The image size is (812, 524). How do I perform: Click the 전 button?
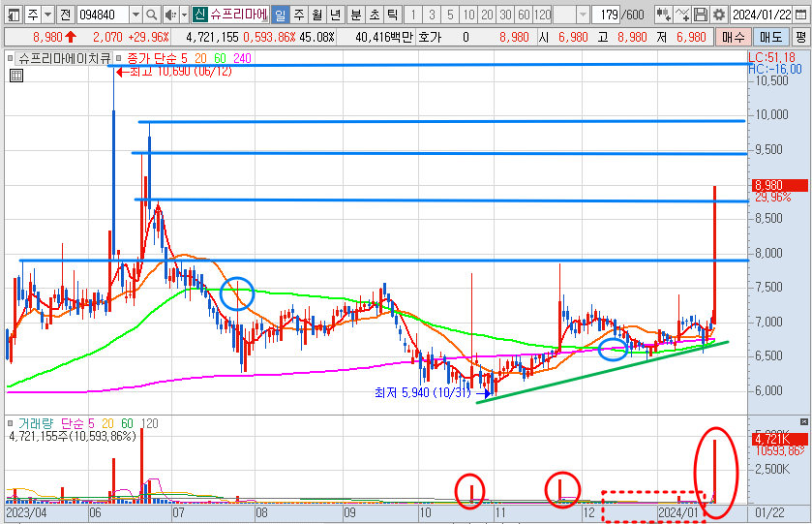pyautogui.click(x=65, y=15)
